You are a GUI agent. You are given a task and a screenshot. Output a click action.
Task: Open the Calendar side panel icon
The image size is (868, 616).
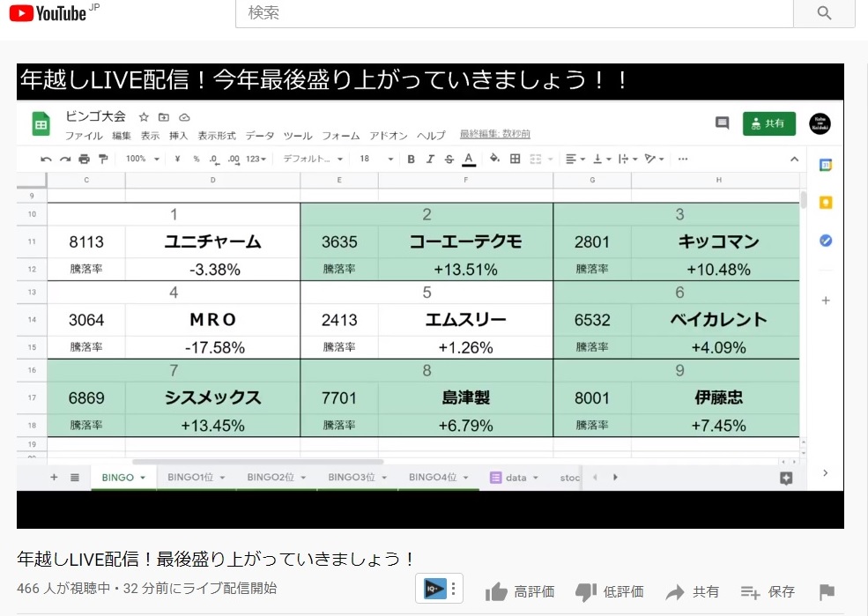pyautogui.click(x=826, y=165)
